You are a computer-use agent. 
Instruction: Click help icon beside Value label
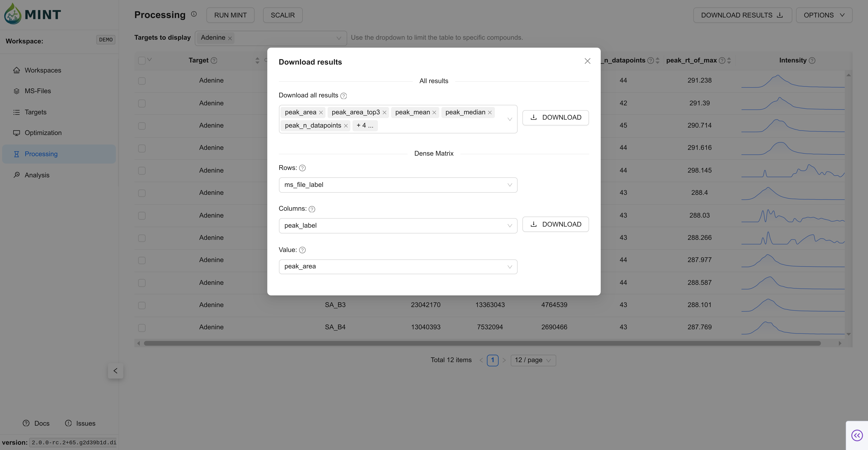pos(302,250)
